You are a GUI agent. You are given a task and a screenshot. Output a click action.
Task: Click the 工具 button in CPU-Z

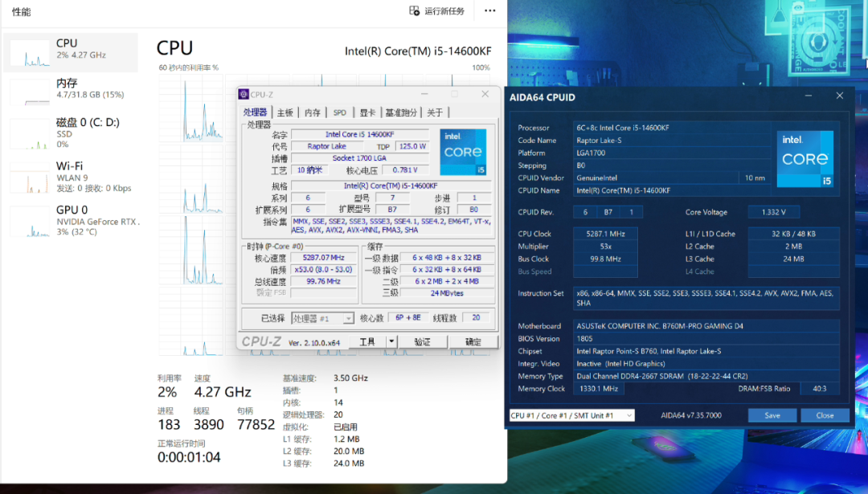367,342
